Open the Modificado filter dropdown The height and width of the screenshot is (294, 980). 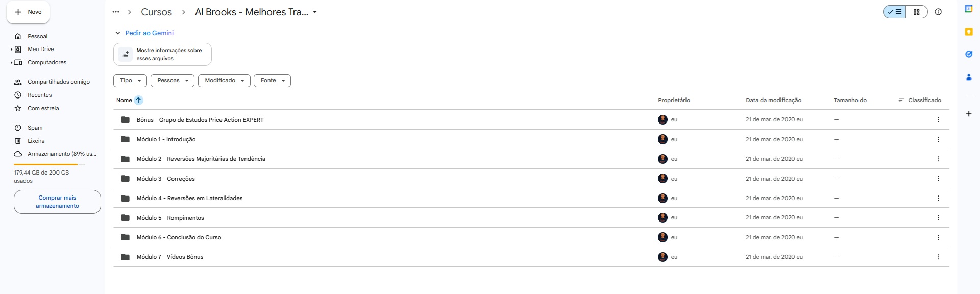(224, 81)
